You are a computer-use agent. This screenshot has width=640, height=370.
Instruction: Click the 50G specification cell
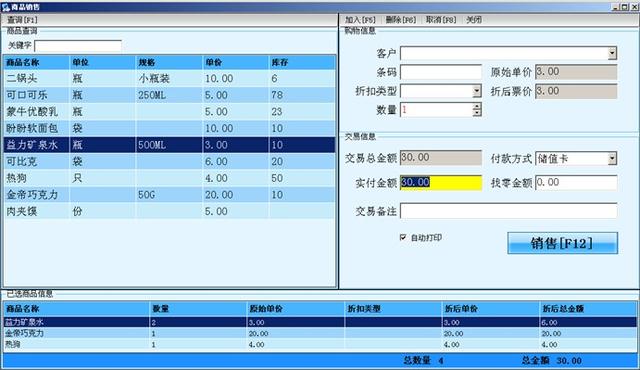tap(169, 195)
